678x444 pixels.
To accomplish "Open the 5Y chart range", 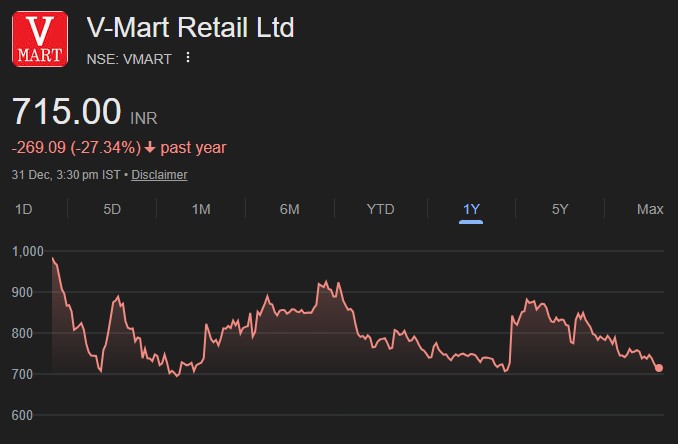I will [560, 209].
